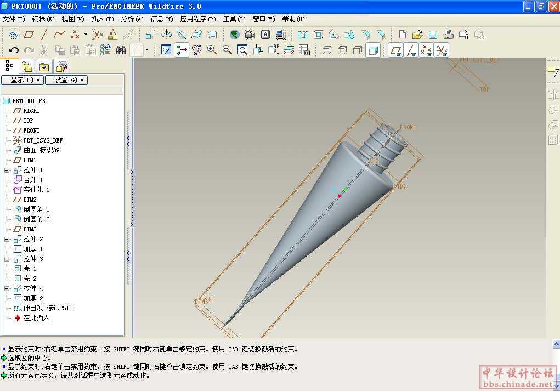This screenshot has height=392, width=560.
Task: Select the Variable Section Sweep tool
Action: [182, 35]
